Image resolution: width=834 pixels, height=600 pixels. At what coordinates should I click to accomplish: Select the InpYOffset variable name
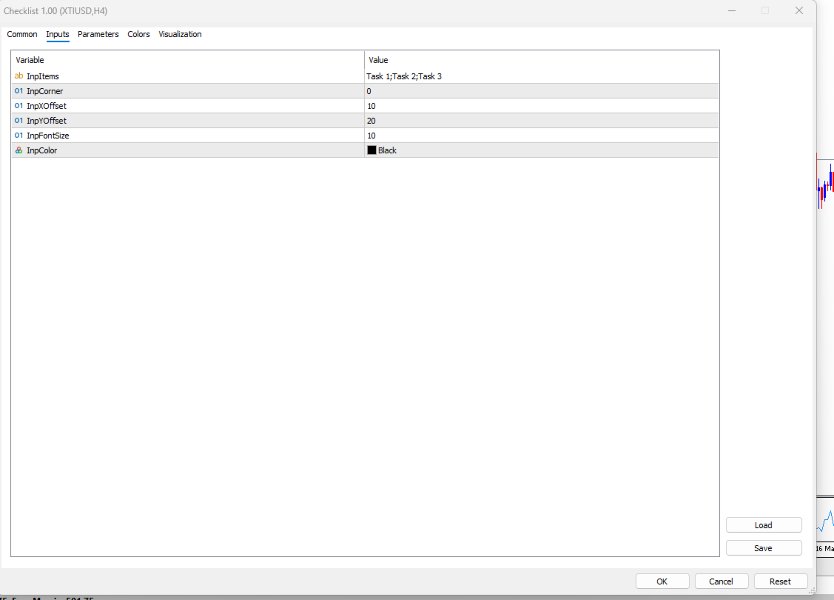point(46,121)
